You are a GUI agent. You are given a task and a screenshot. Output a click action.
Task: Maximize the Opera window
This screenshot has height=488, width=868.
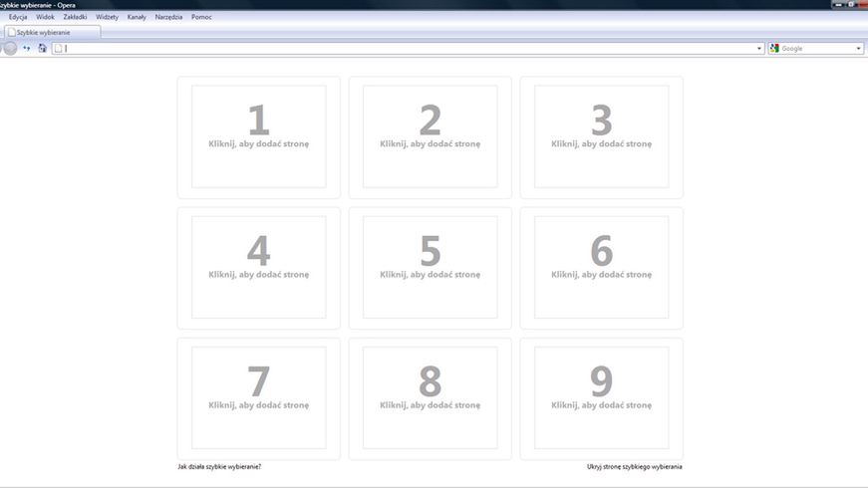pyautogui.click(x=851, y=4)
